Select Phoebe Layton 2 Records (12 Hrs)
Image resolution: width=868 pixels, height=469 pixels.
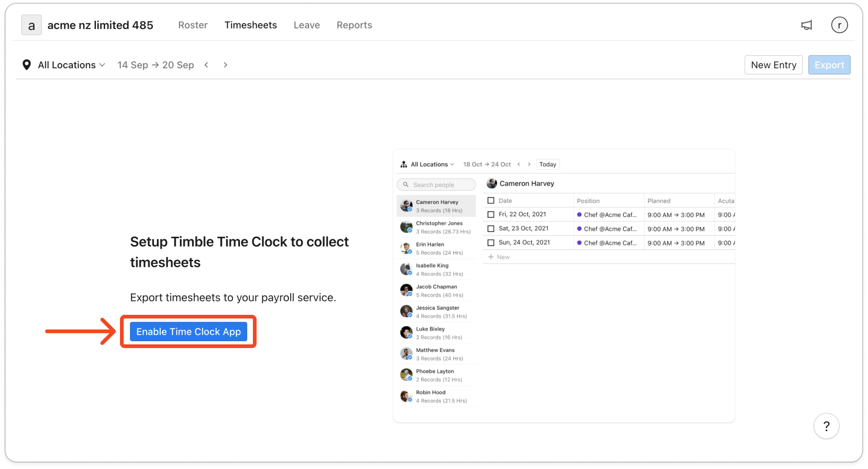tap(436, 375)
